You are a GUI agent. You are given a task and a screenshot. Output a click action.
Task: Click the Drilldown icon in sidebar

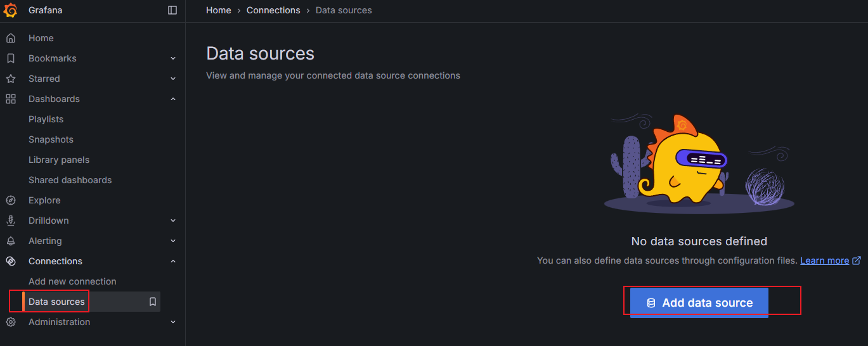(x=11, y=221)
